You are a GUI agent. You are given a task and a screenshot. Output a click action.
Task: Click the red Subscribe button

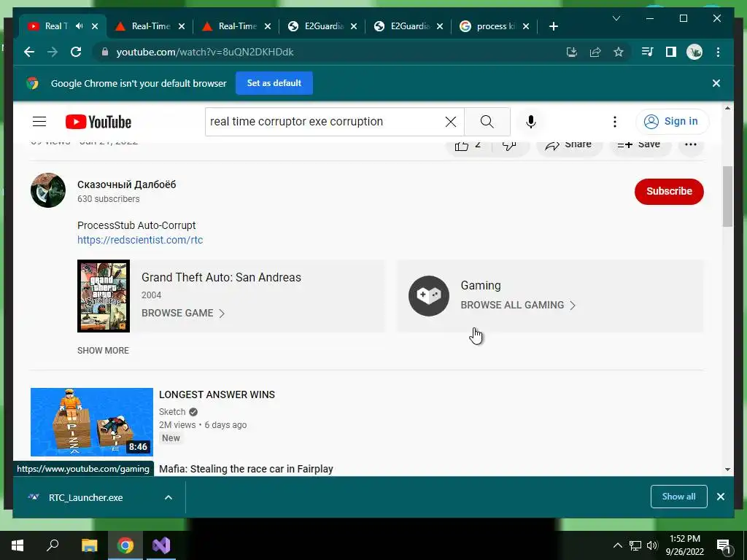[x=669, y=192]
